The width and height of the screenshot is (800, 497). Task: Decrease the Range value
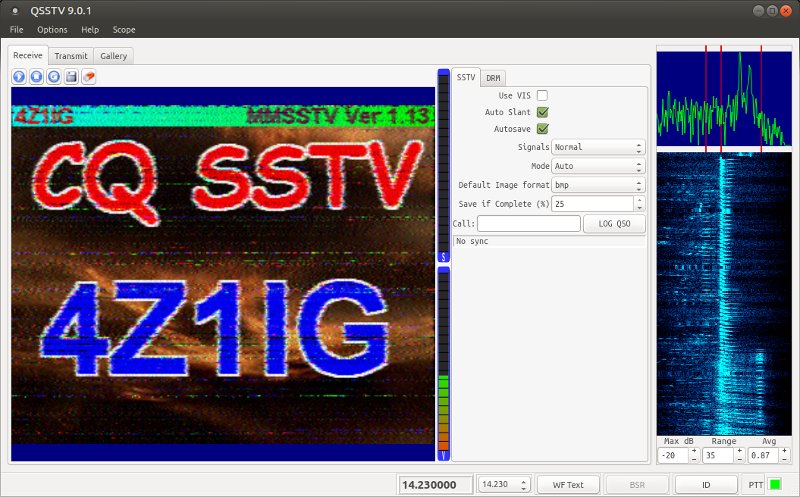(x=739, y=459)
